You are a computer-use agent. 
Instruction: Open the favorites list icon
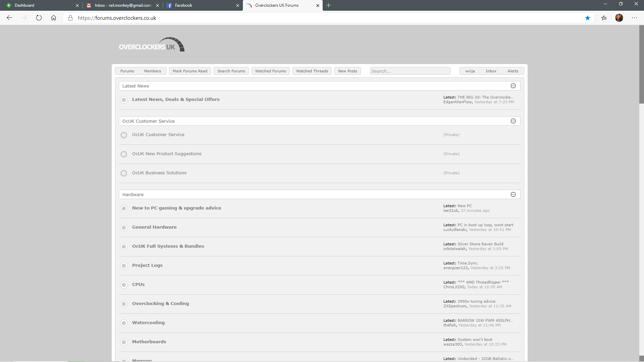click(604, 18)
